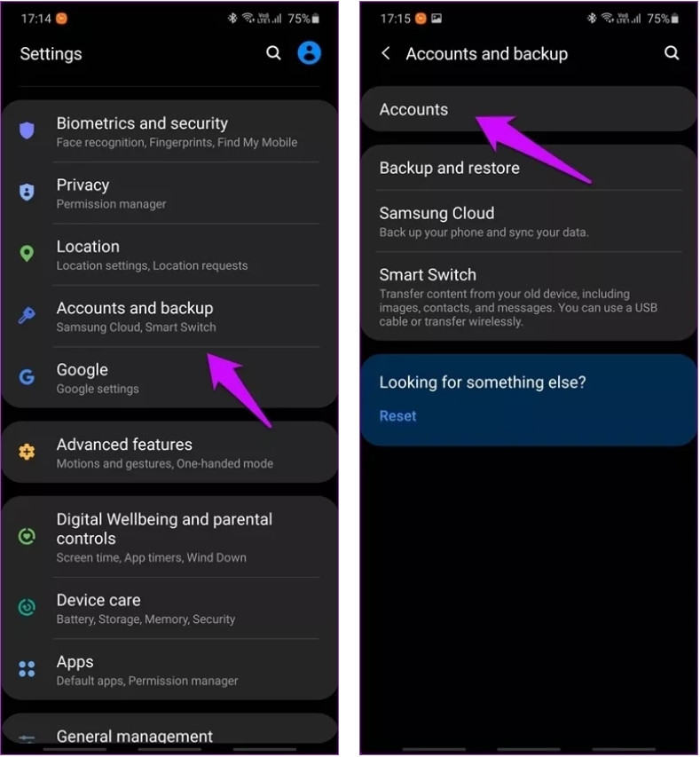Open Smart Switch transfer option
The width and height of the screenshot is (700, 757).
click(529, 296)
